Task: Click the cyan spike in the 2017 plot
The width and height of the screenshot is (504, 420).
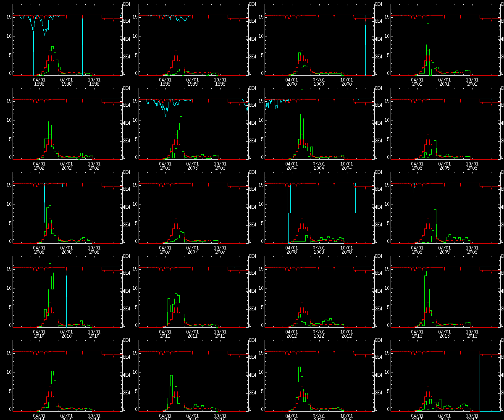Action: (x=480, y=378)
